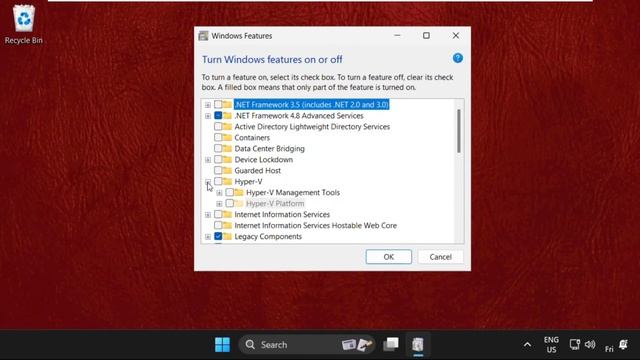The image size is (640, 360).
Task: Open the network status tray icon
Action: 575,345
